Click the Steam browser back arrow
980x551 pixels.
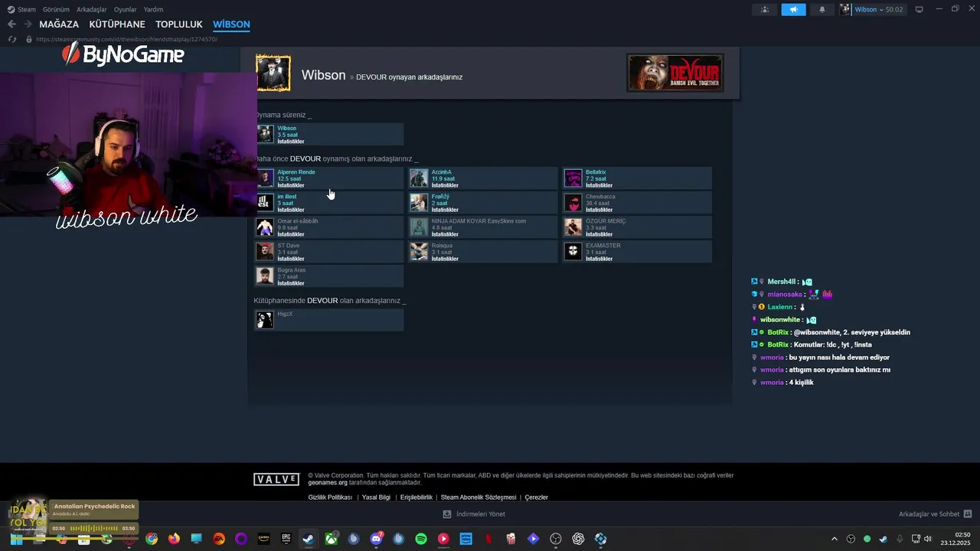pyautogui.click(x=11, y=24)
